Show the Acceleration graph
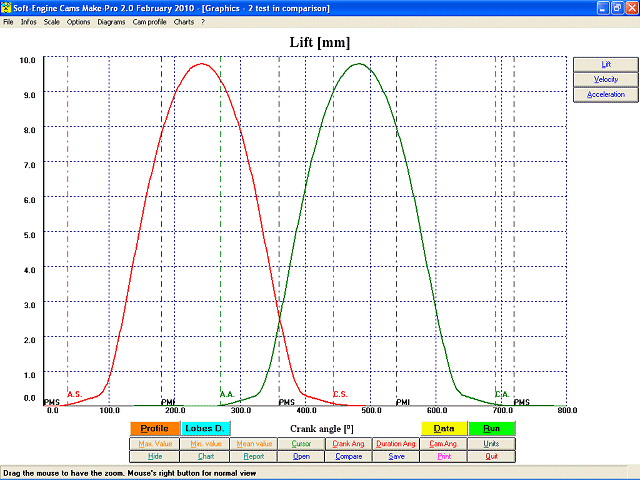 coord(606,95)
